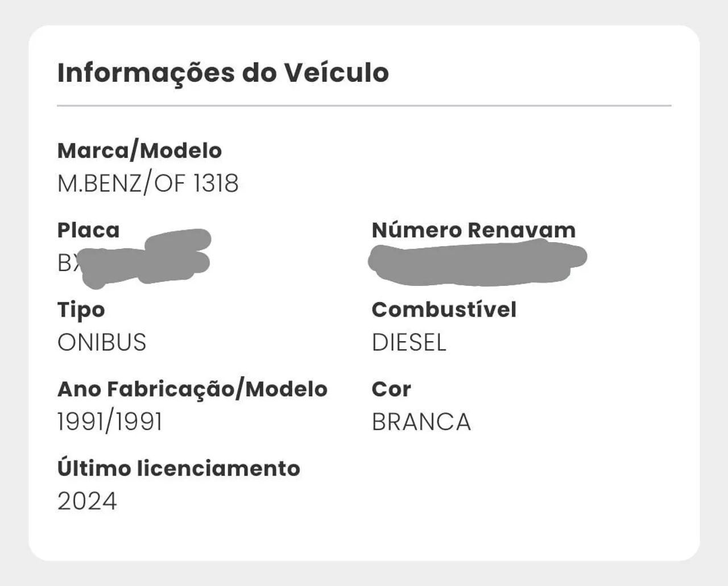Image resolution: width=728 pixels, height=586 pixels.
Task: Click the Informações do Veículo heading
Action: tap(223, 73)
